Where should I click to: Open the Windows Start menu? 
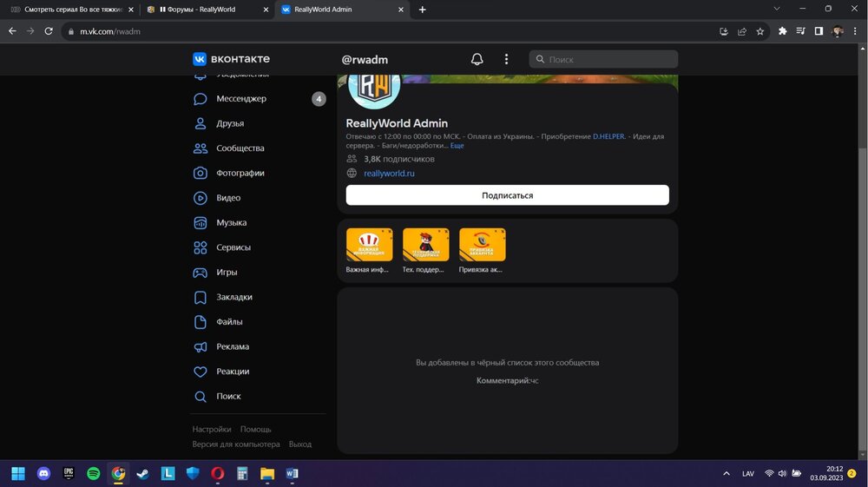pyautogui.click(x=18, y=474)
